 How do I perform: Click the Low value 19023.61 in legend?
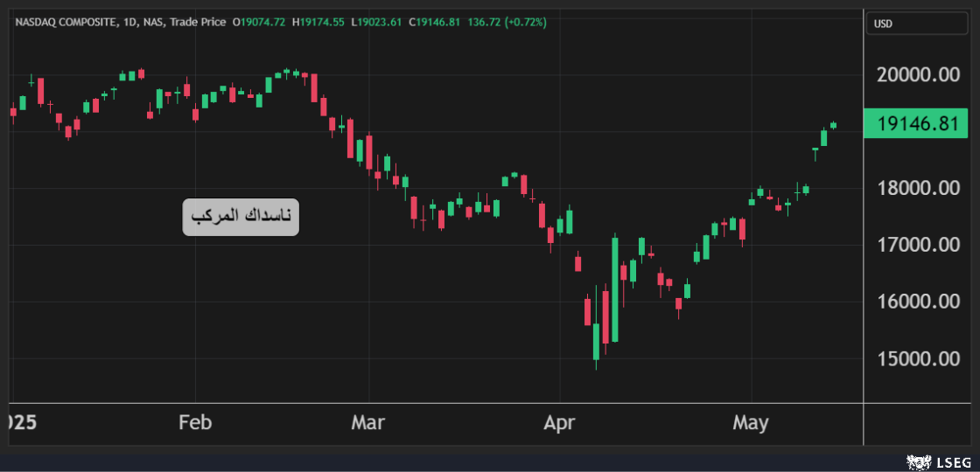pyautogui.click(x=380, y=22)
